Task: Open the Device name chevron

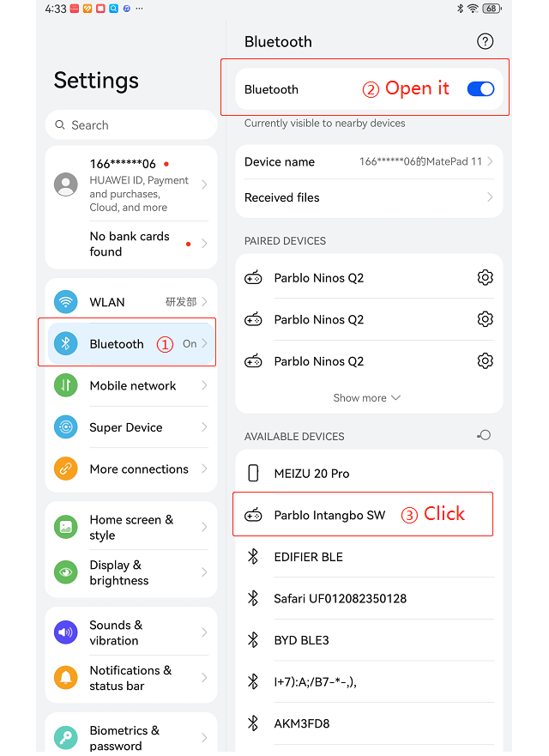Action: (x=490, y=161)
